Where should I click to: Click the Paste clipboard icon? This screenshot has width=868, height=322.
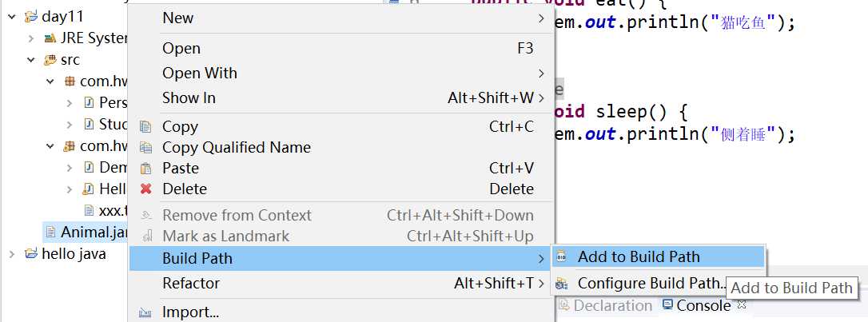click(x=145, y=168)
